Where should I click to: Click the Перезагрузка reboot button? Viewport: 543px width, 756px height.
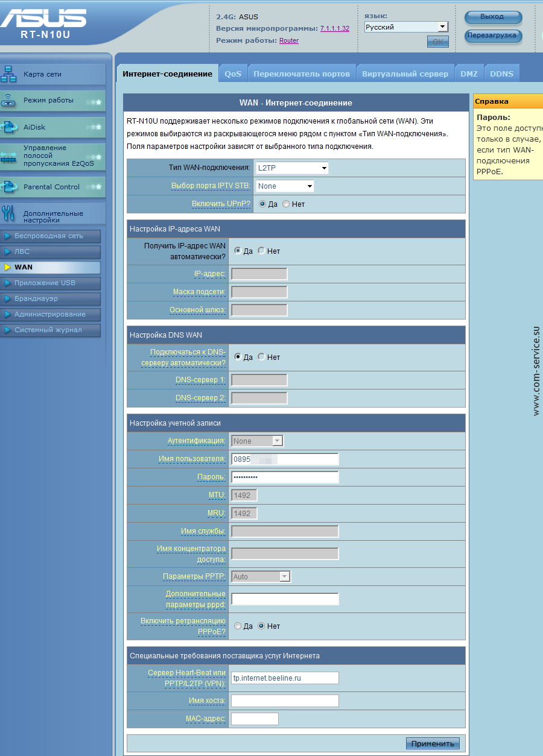pyautogui.click(x=493, y=36)
